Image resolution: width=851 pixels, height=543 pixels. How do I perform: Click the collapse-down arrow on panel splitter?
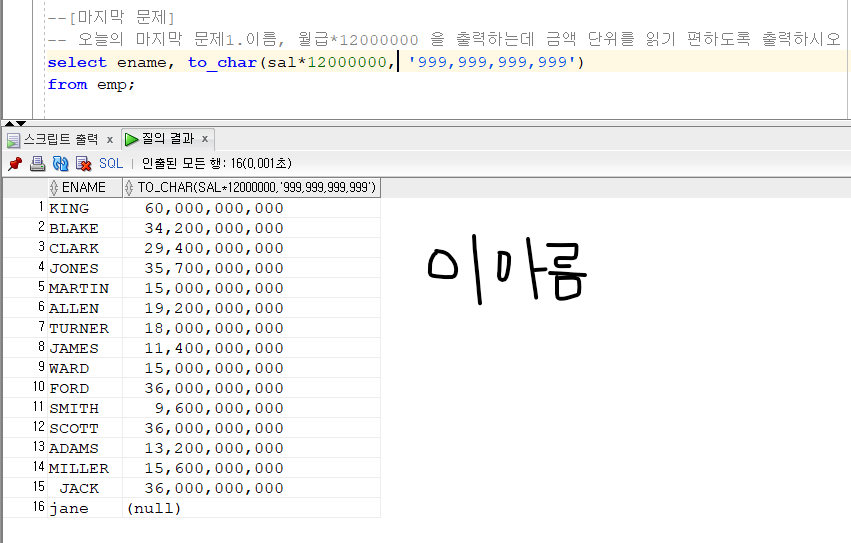click(21, 123)
